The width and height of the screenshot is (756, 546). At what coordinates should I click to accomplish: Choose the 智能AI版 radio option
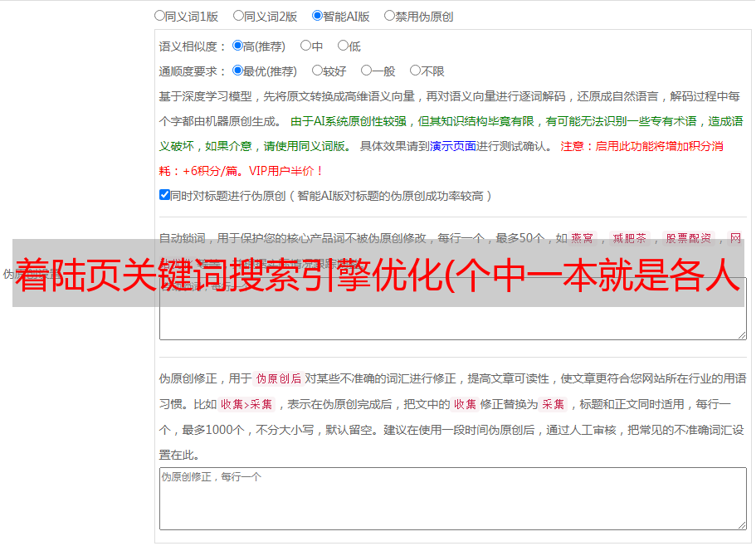(317, 16)
